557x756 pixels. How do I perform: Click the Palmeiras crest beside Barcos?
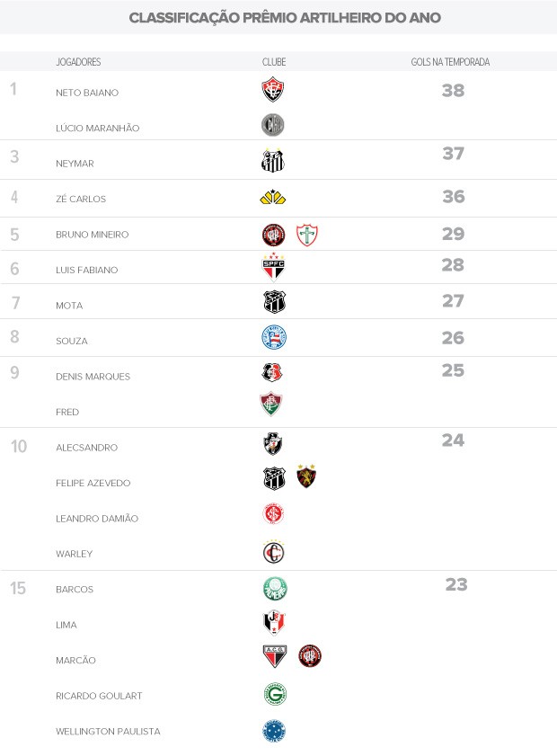point(274,589)
